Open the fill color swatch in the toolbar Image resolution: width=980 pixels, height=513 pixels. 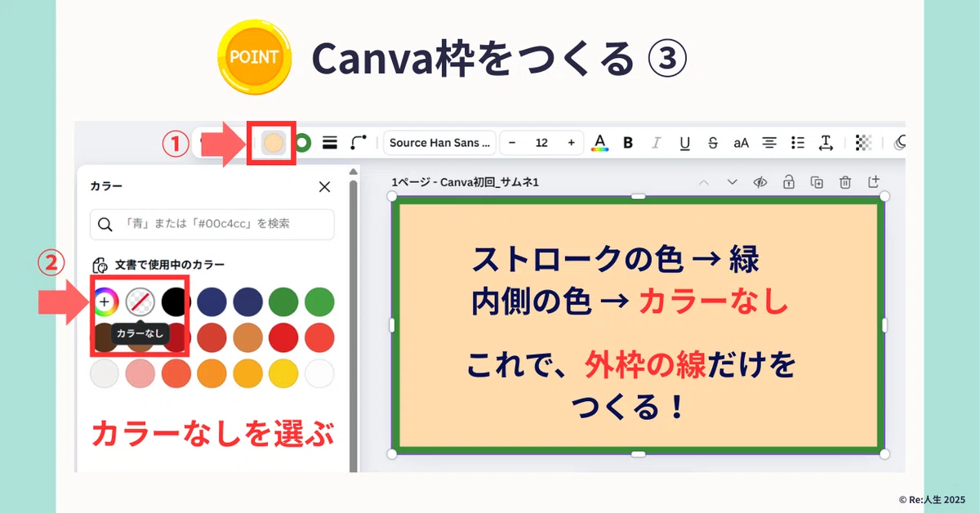coord(274,143)
